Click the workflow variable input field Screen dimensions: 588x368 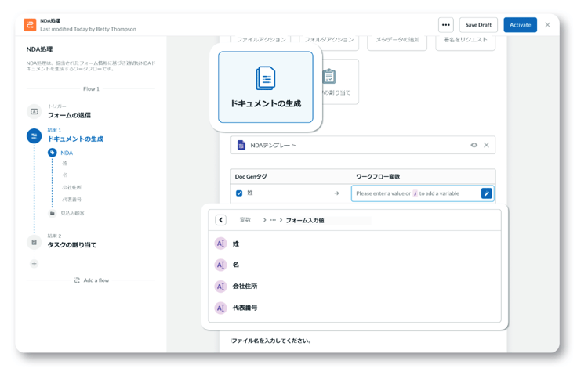(416, 193)
